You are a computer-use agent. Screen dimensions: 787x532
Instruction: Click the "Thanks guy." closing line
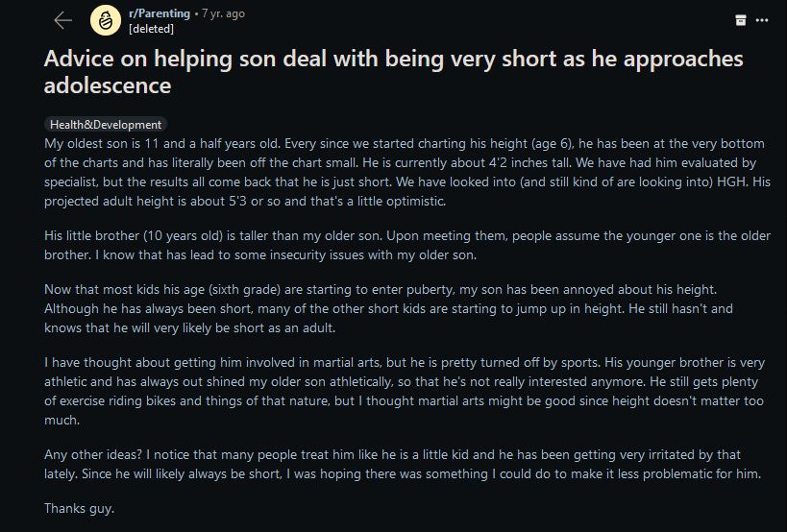point(79,508)
